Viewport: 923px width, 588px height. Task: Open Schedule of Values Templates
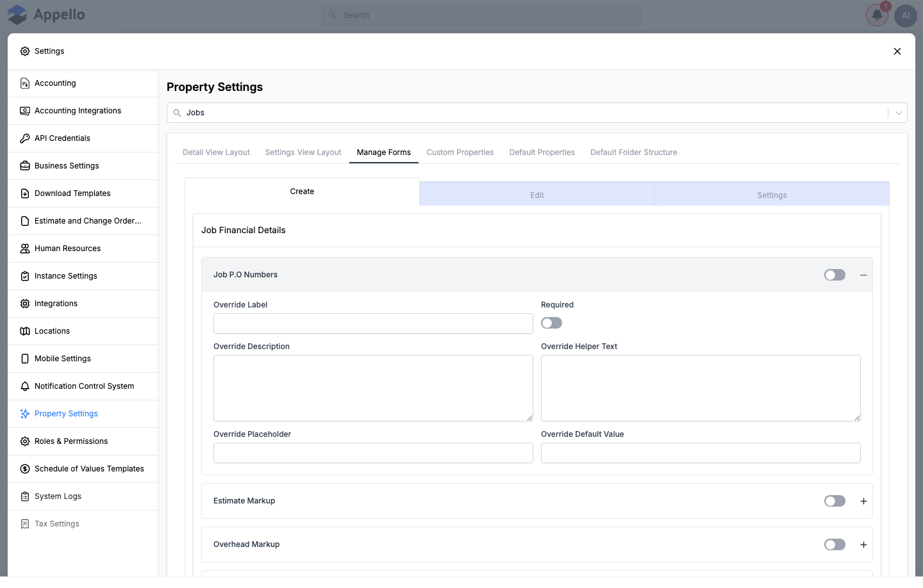pyautogui.click(x=83, y=469)
